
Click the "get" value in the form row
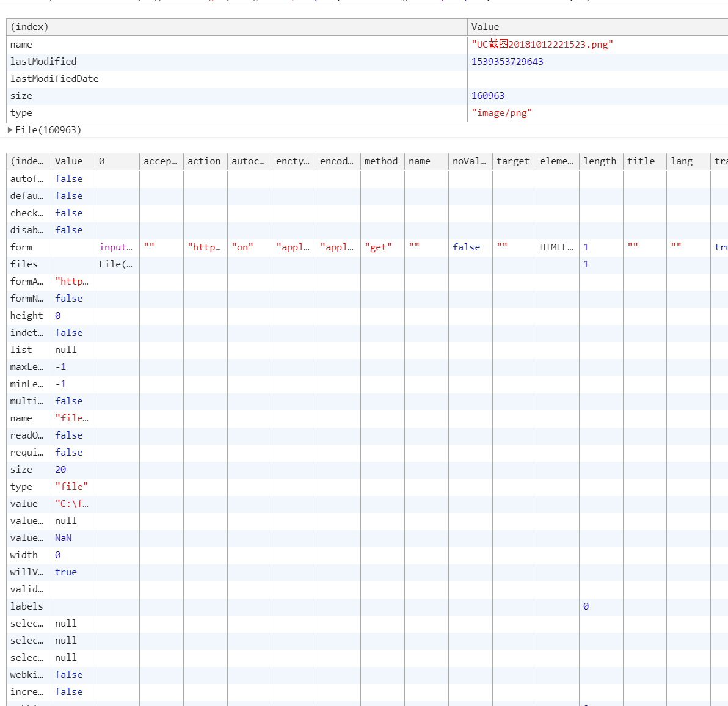[x=378, y=247]
